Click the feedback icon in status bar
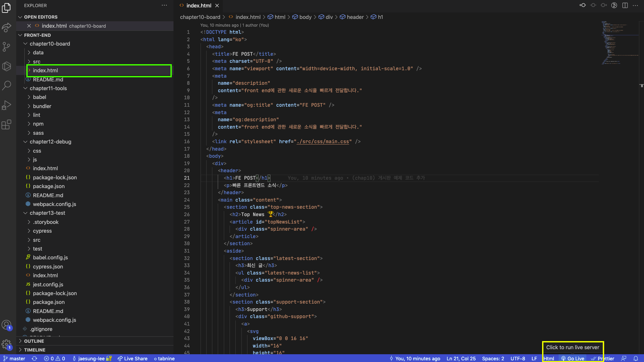The height and width of the screenshot is (362, 644). 624,359
